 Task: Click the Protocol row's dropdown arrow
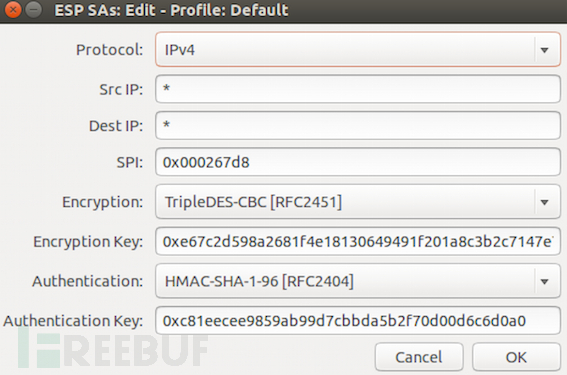tap(545, 50)
